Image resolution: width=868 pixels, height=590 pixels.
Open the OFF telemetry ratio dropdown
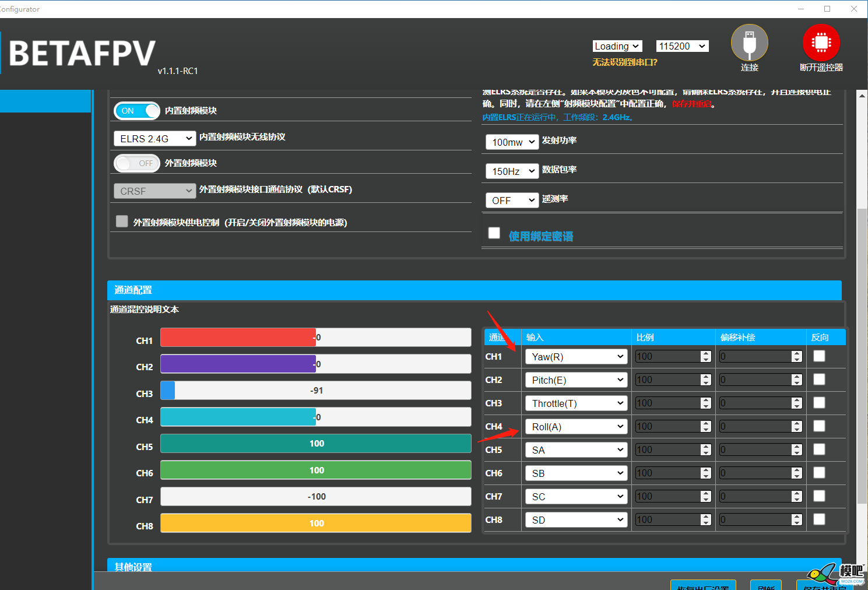click(x=512, y=200)
